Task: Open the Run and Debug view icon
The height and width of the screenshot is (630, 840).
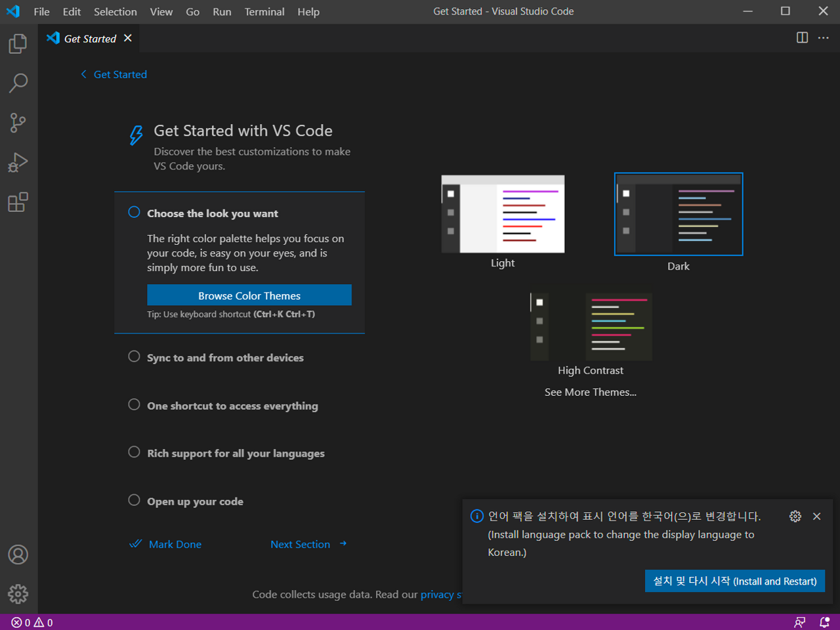Action: pyautogui.click(x=18, y=162)
